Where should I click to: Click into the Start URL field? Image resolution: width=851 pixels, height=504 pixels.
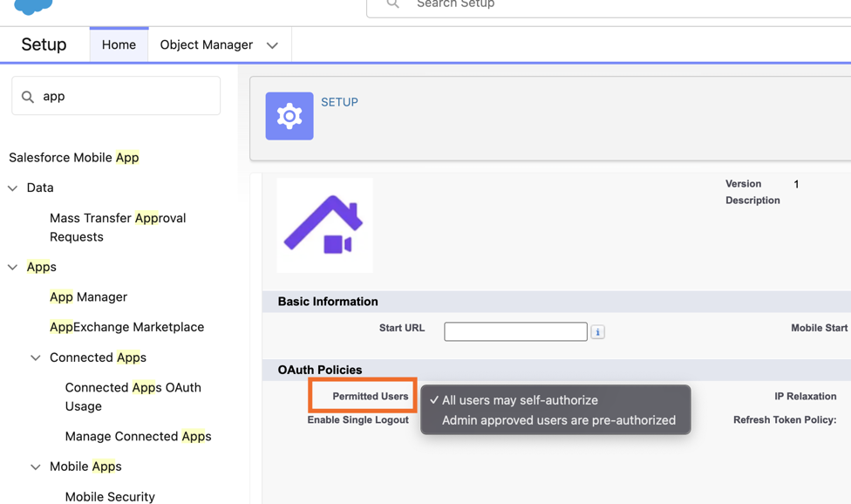[x=515, y=331]
